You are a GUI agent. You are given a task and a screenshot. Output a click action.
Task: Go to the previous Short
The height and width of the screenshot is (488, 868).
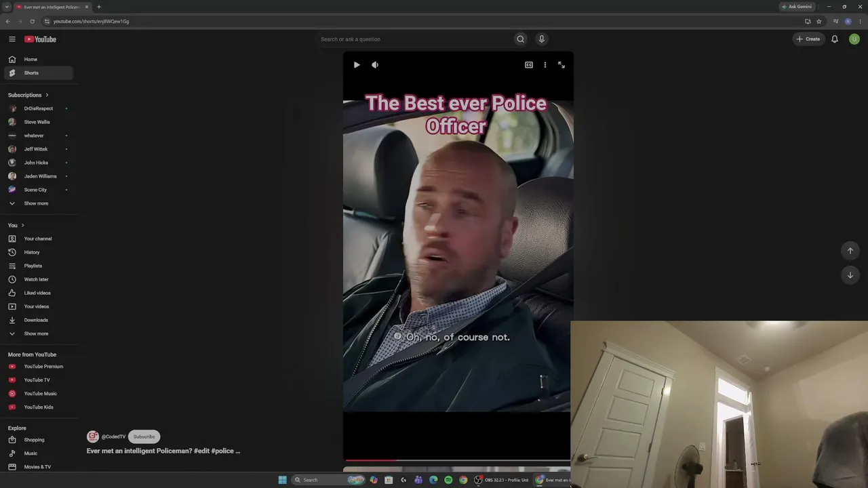tap(850, 251)
